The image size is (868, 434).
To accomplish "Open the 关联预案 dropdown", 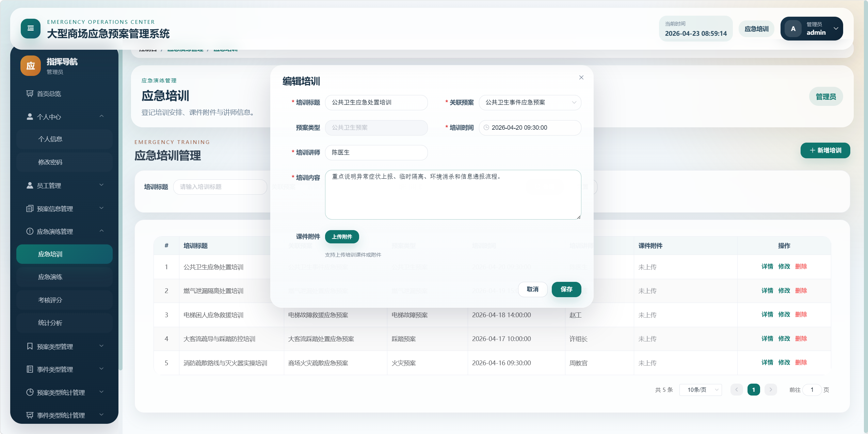I will pos(530,102).
